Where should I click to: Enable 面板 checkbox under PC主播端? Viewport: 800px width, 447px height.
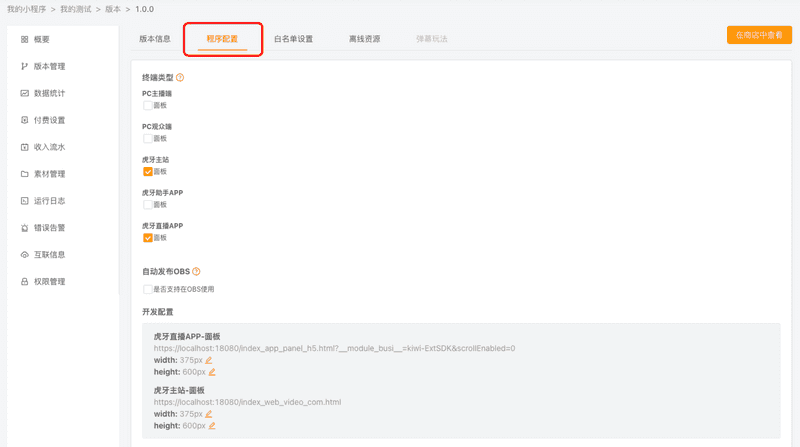148,106
